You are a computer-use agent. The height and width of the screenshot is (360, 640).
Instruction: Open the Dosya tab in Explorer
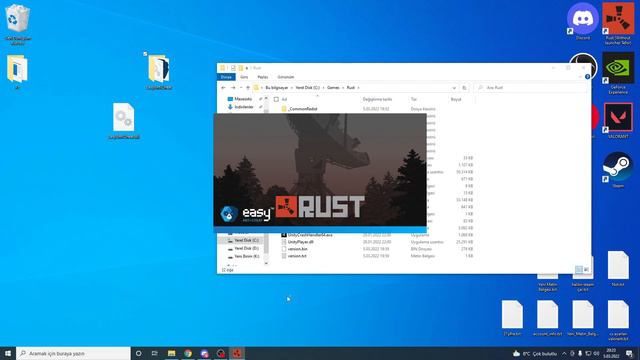(226, 77)
